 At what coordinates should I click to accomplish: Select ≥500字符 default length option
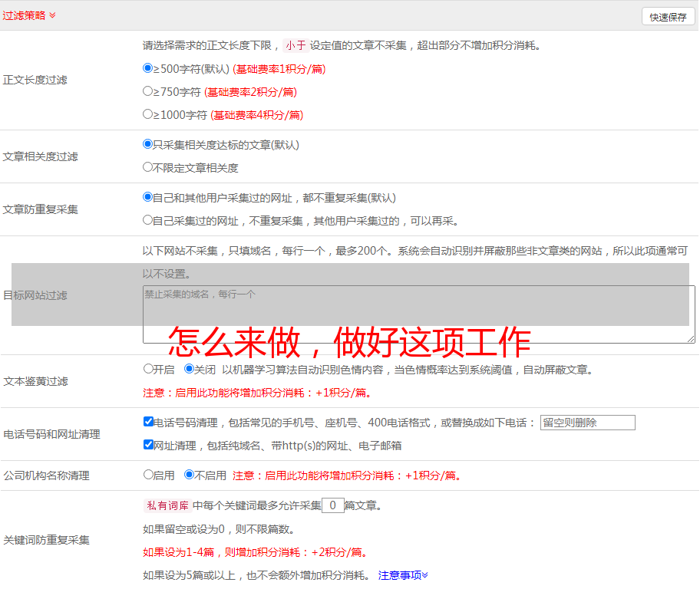(148, 68)
